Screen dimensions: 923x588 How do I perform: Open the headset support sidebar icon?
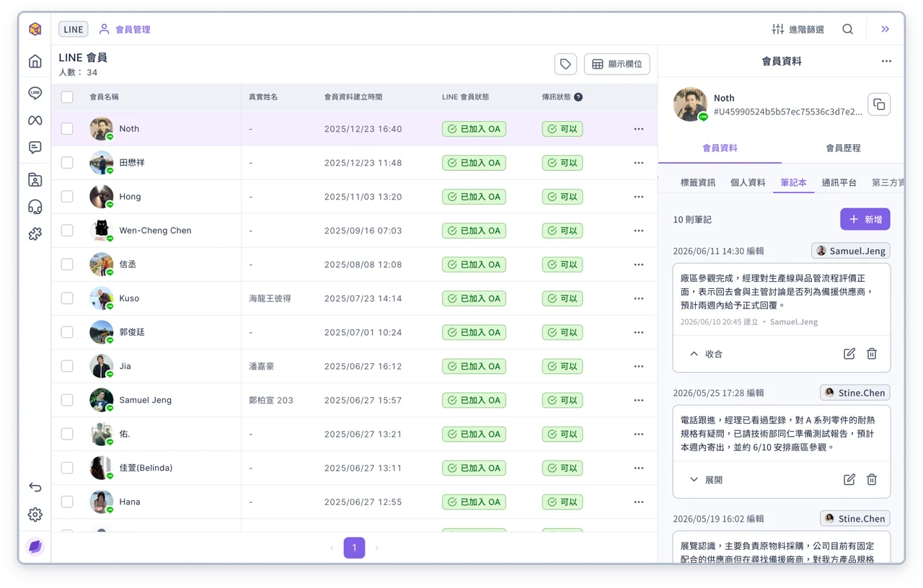click(x=35, y=208)
